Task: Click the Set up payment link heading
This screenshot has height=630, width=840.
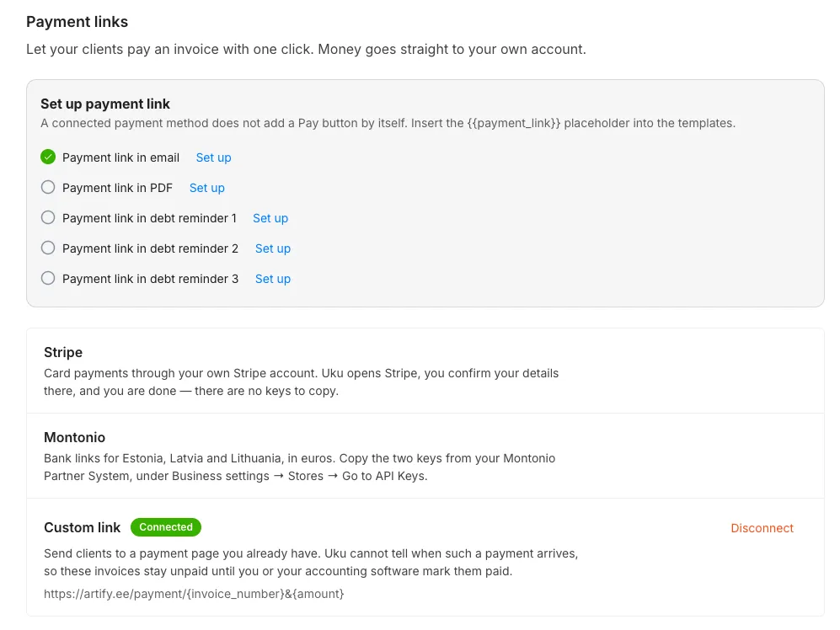Action: (105, 104)
